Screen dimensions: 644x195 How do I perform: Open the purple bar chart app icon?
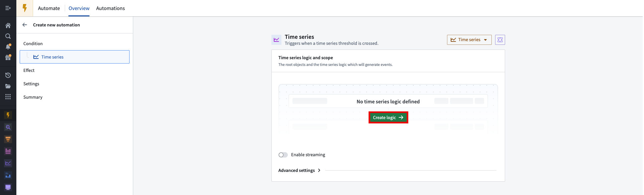(x=8, y=151)
